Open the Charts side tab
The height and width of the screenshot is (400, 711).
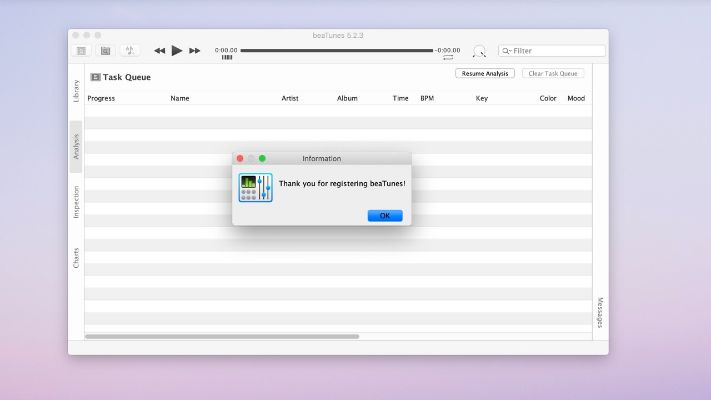click(76, 257)
